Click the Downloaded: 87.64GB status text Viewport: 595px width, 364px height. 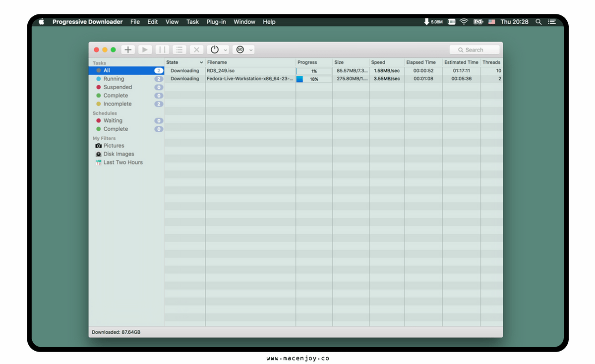[116, 332]
